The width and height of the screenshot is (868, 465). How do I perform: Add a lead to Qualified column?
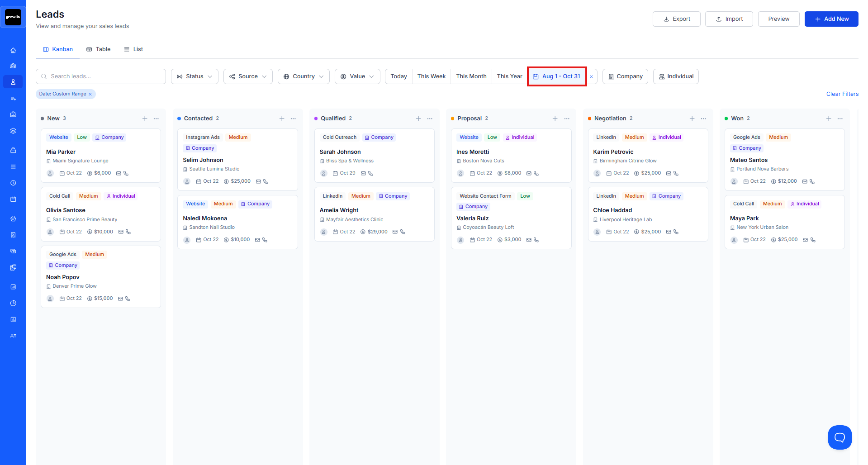(x=418, y=119)
